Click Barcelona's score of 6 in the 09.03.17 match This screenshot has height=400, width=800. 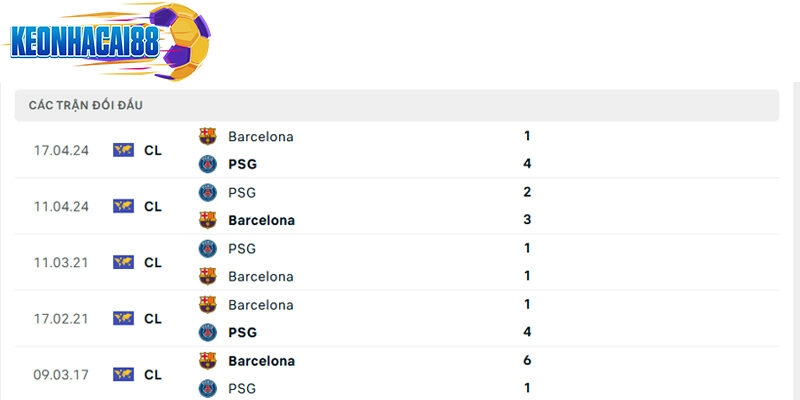[x=527, y=360]
